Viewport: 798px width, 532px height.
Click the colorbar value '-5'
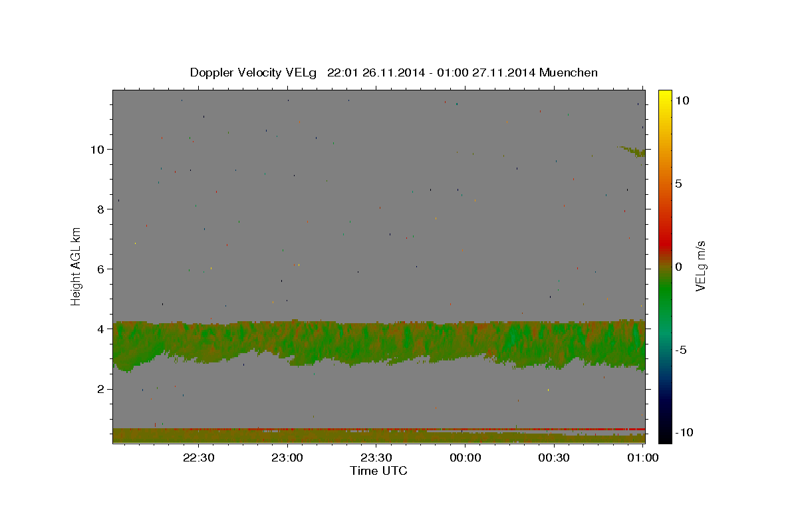click(x=681, y=350)
